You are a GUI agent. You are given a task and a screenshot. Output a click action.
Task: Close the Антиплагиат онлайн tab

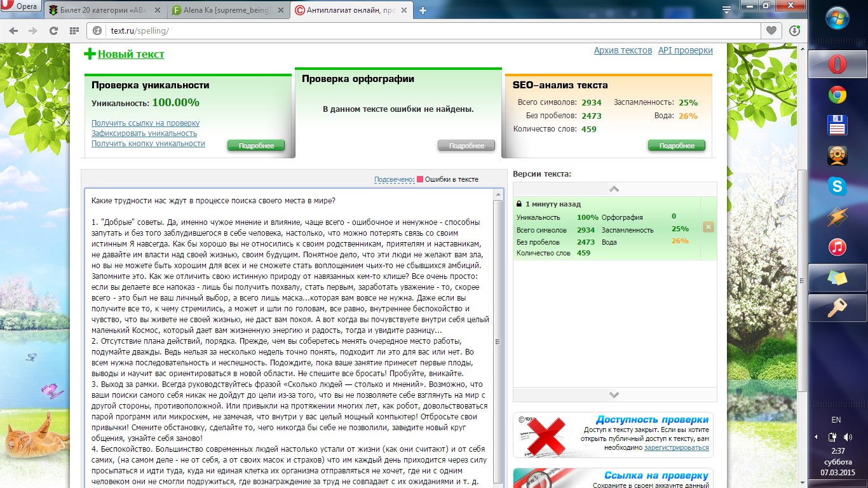click(x=405, y=10)
